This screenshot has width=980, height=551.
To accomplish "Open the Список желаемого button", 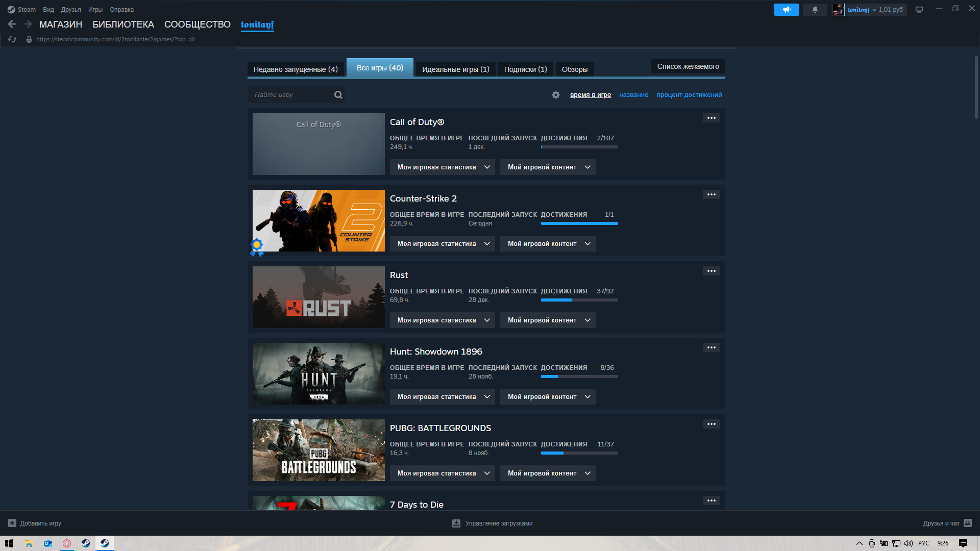I will pyautogui.click(x=688, y=66).
